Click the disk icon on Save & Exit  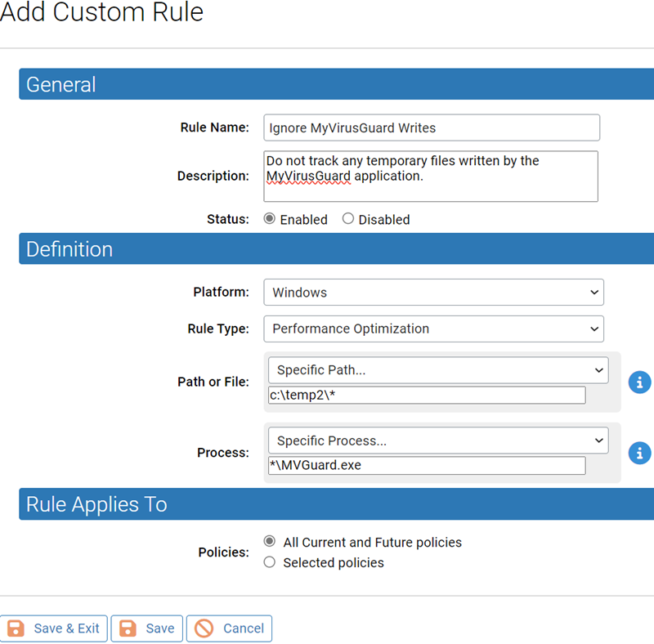pyautogui.click(x=15, y=628)
